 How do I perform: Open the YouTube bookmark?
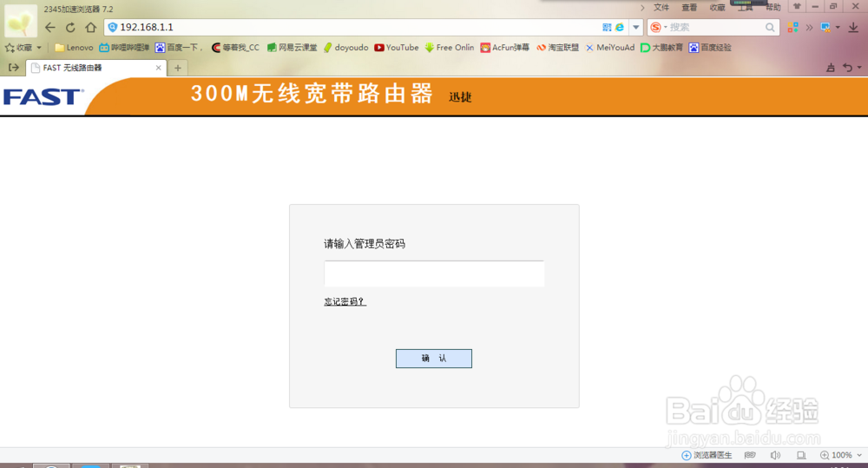397,48
